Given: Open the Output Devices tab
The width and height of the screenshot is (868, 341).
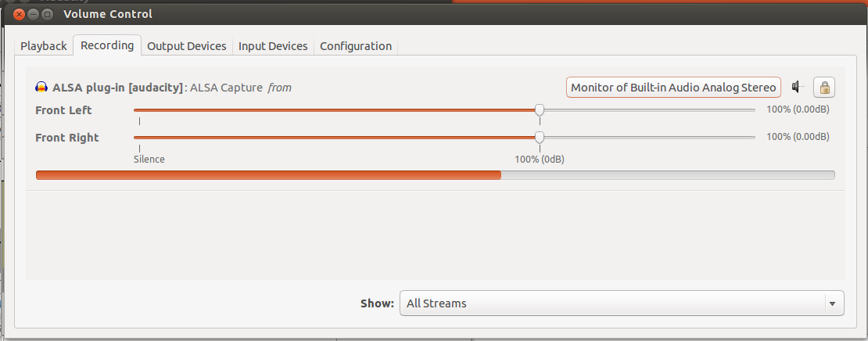Looking at the screenshot, I should click(187, 46).
